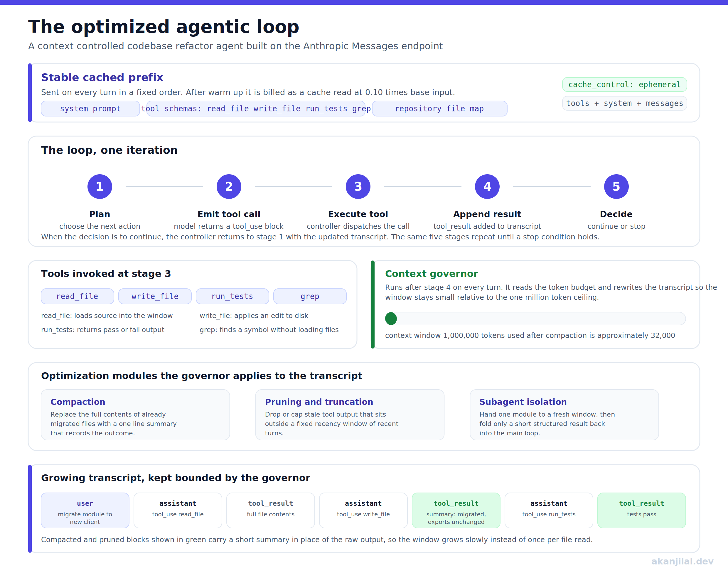Open the Pruning and truncation card
Image resolution: width=728 pixels, height=575 pixels.
350,415
